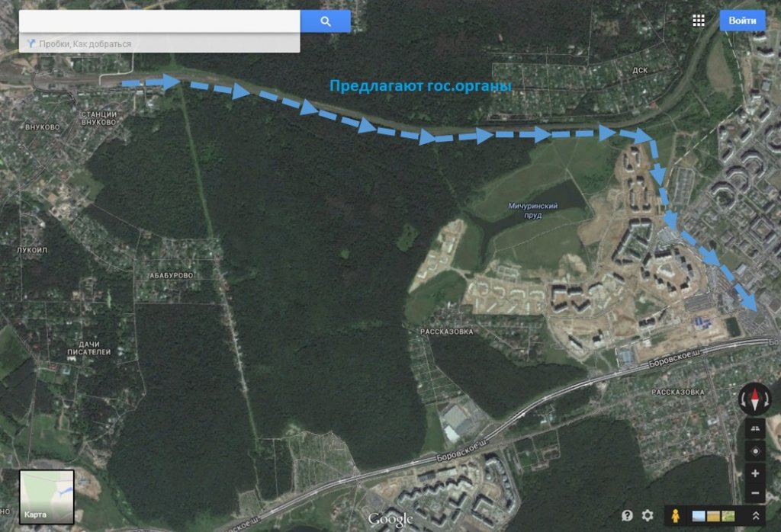
Task: Click the Войти sign-in button
Action: [x=742, y=21]
